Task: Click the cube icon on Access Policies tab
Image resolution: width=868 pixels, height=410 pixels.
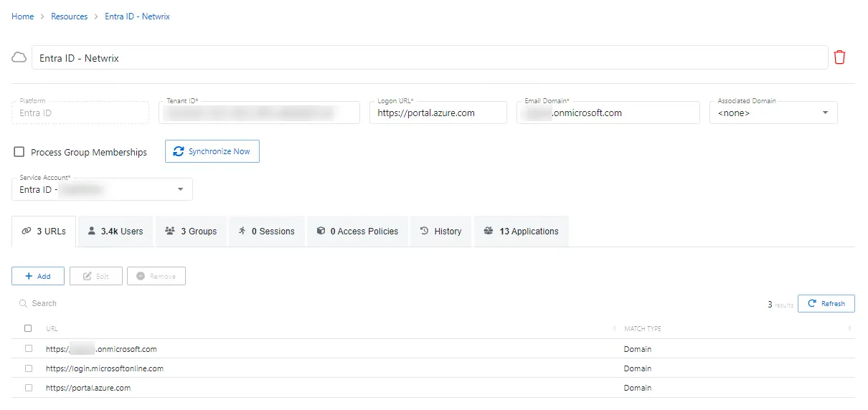Action: (x=321, y=231)
